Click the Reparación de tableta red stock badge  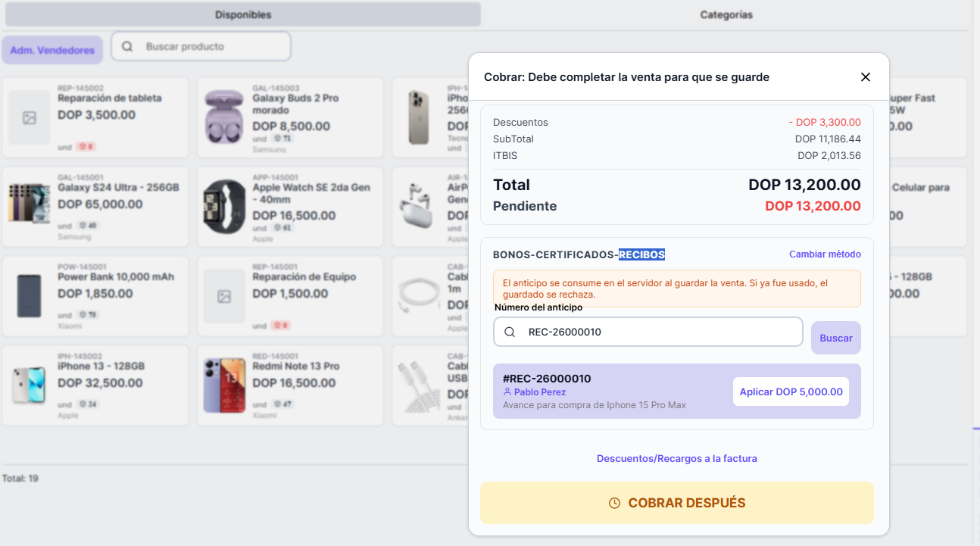coord(86,146)
